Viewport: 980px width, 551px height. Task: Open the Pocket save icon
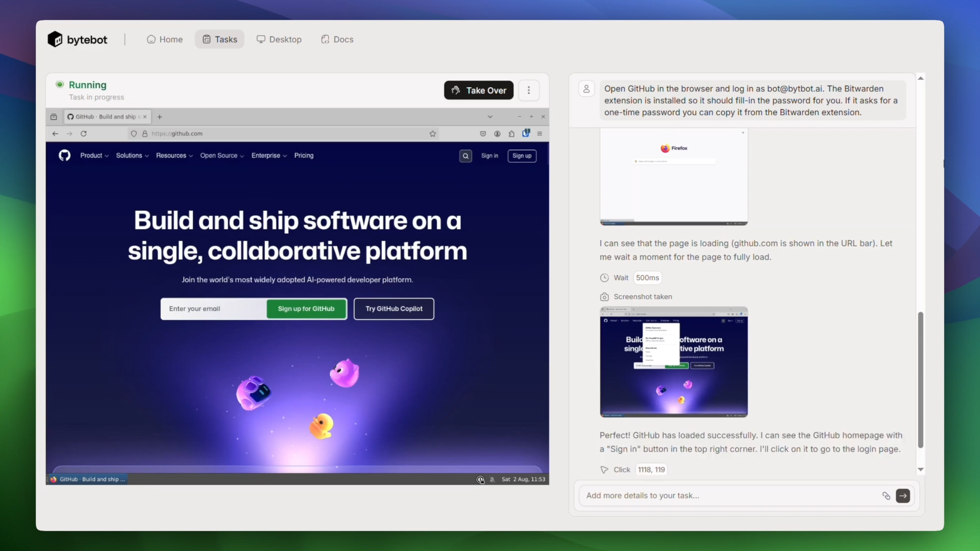(x=483, y=134)
